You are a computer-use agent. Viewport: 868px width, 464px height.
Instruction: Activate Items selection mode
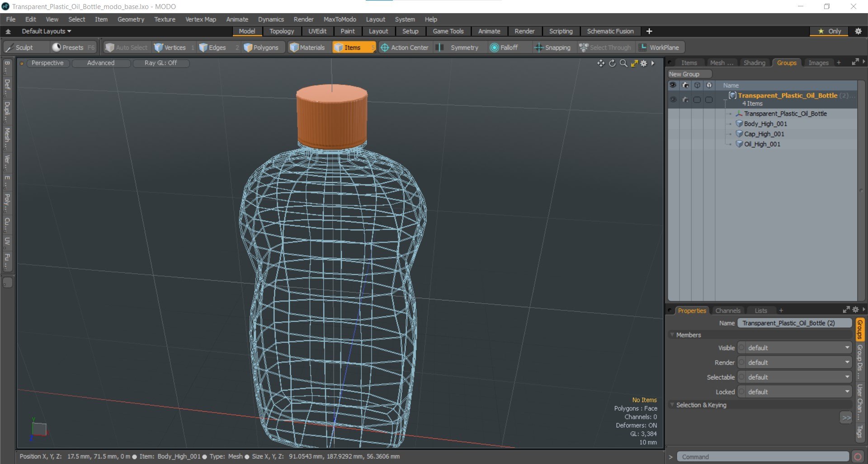pyautogui.click(x=354, y=47)
